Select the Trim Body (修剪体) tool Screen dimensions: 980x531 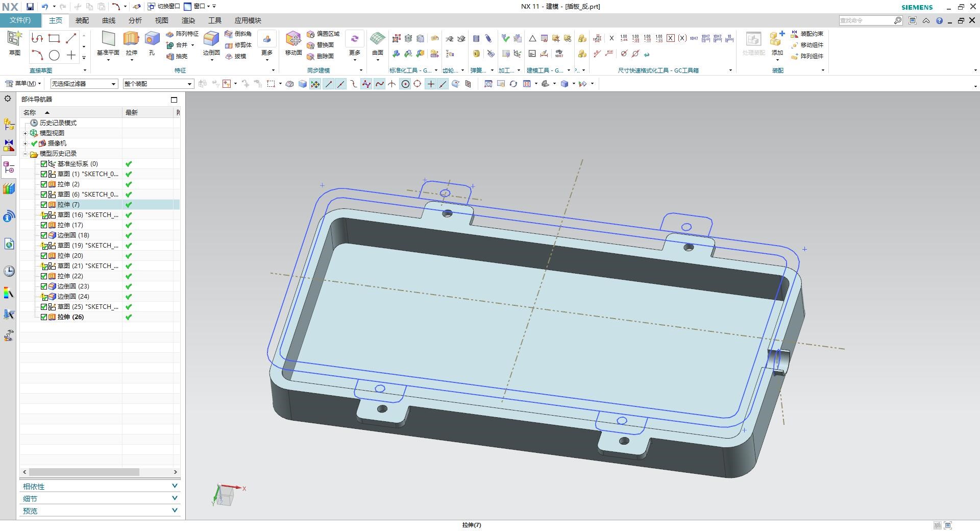click(x=238, y=45)
